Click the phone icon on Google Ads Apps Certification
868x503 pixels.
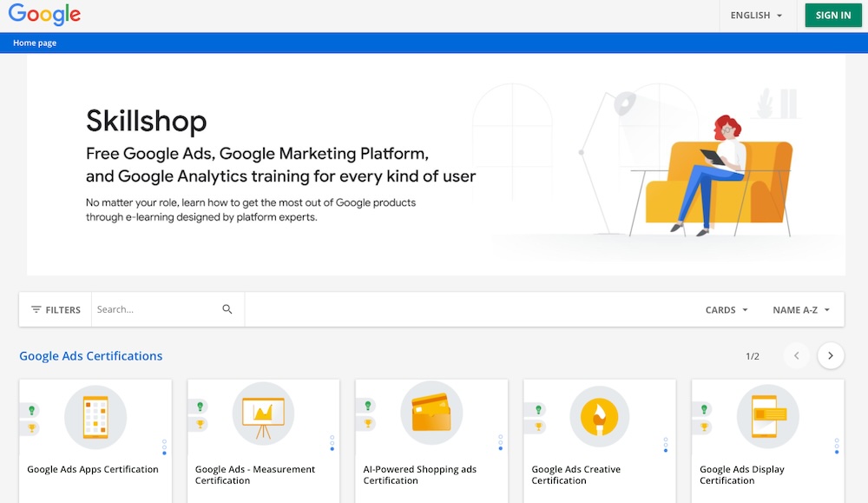tap(95, 416)
